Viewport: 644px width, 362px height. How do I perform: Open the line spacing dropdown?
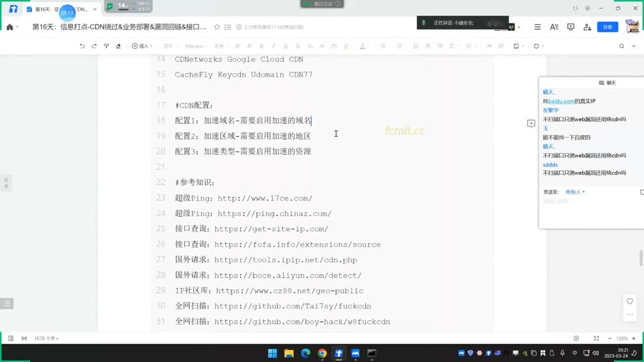click(x=470, y=46)
